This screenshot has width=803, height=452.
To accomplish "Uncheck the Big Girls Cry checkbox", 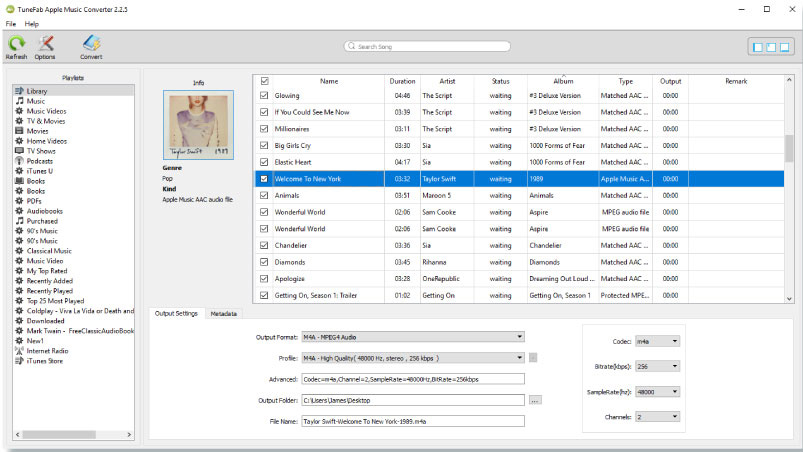I will pos(264,145).
